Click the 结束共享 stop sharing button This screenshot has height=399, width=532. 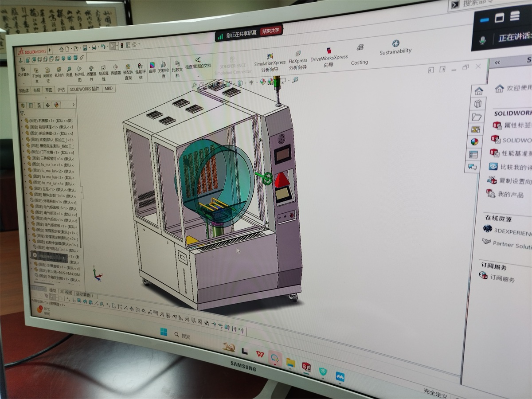[x=270, y=31]
